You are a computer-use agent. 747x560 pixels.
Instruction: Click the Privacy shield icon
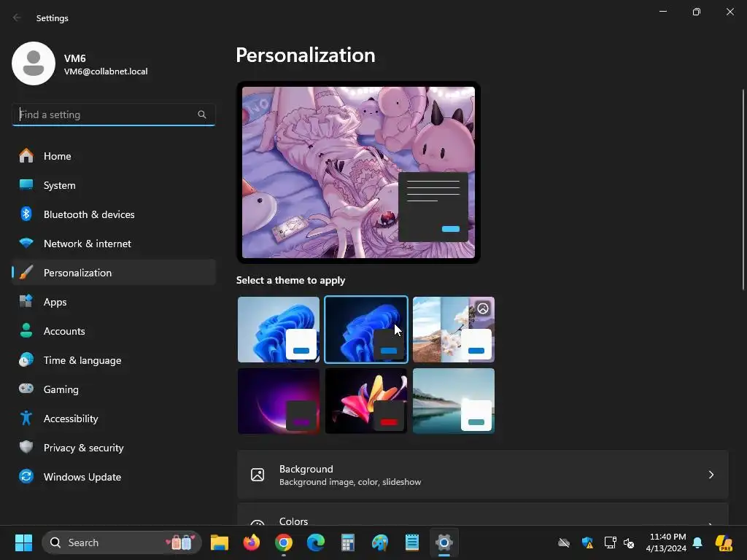coord(26,447)
